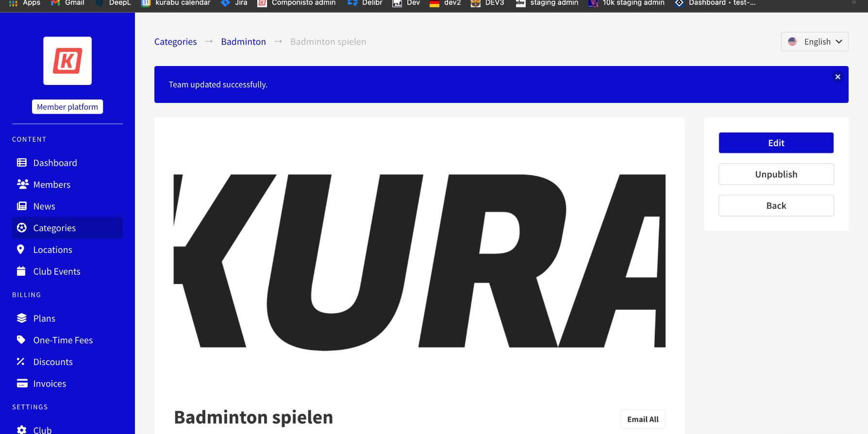Open Plans under Billing
The image size is (868, 434).
(67, 318)
